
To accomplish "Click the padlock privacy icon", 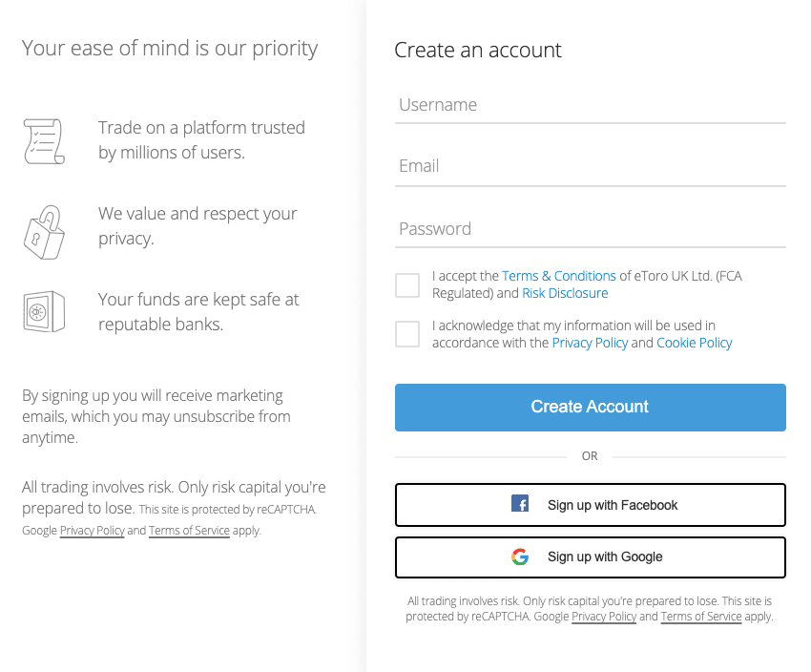I will coord(45,232).
